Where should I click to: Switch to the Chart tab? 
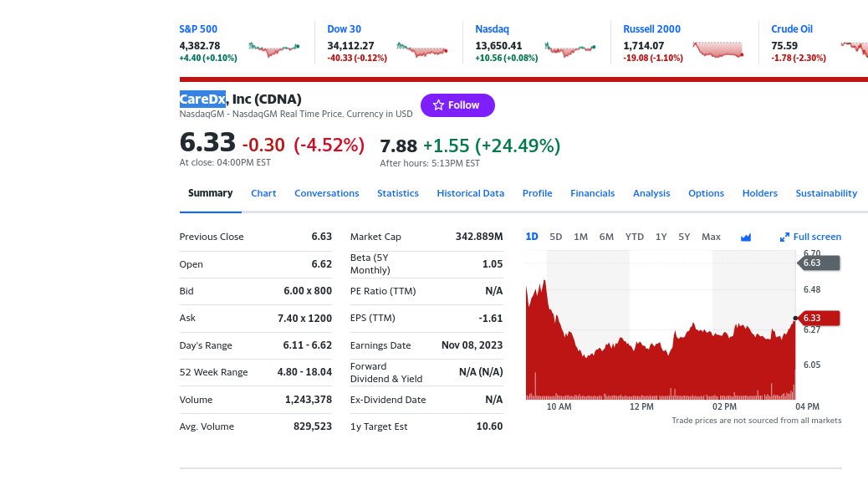(263, 193)
